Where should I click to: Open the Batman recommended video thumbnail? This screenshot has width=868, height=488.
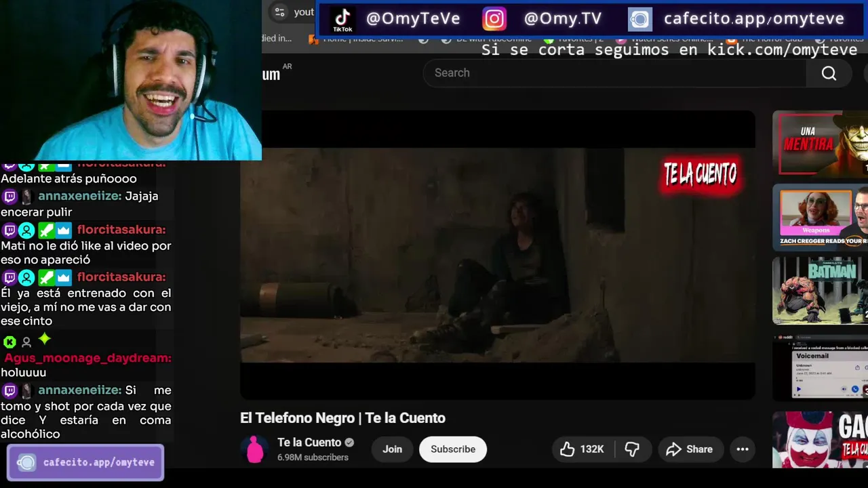(820, 291)
